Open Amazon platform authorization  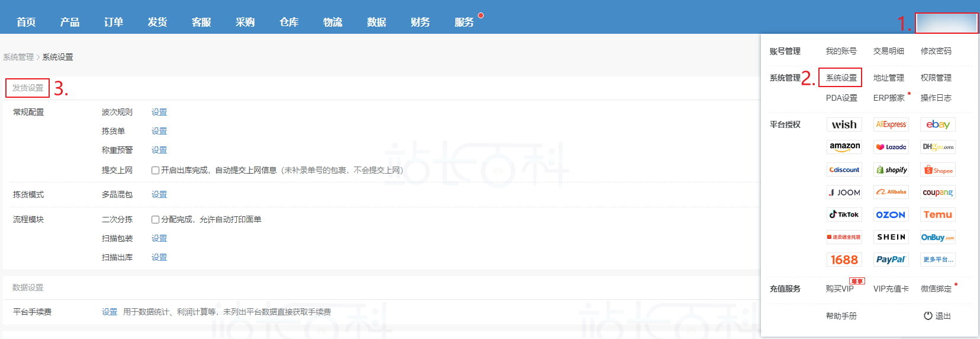tap(844, 146)
